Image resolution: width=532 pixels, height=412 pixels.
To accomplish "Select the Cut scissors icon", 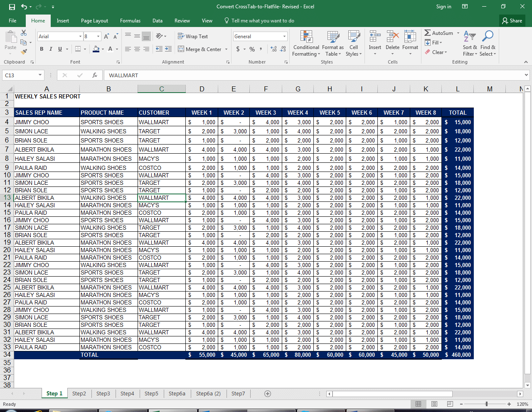I will point(24,33).
